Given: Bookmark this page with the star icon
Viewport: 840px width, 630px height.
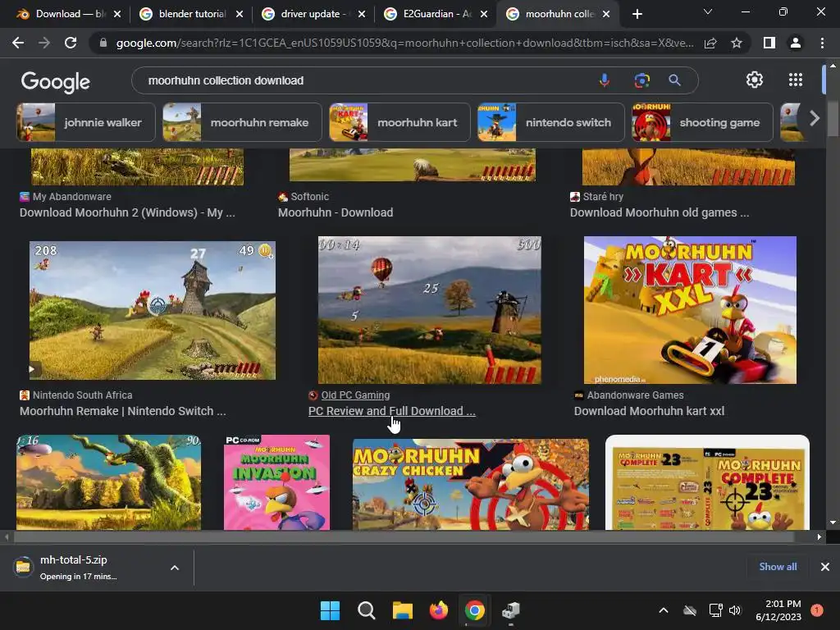Looking at the screenshot, I should tap(737, 43).
